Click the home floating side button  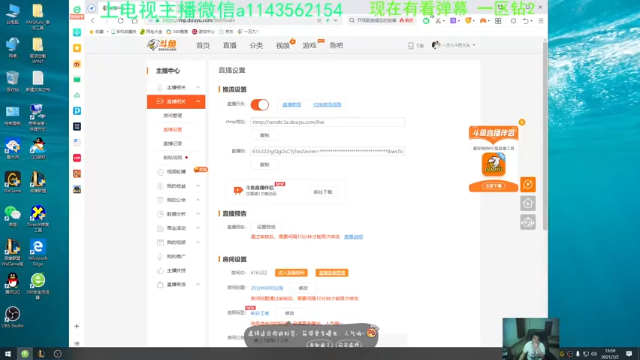point(528,203)
